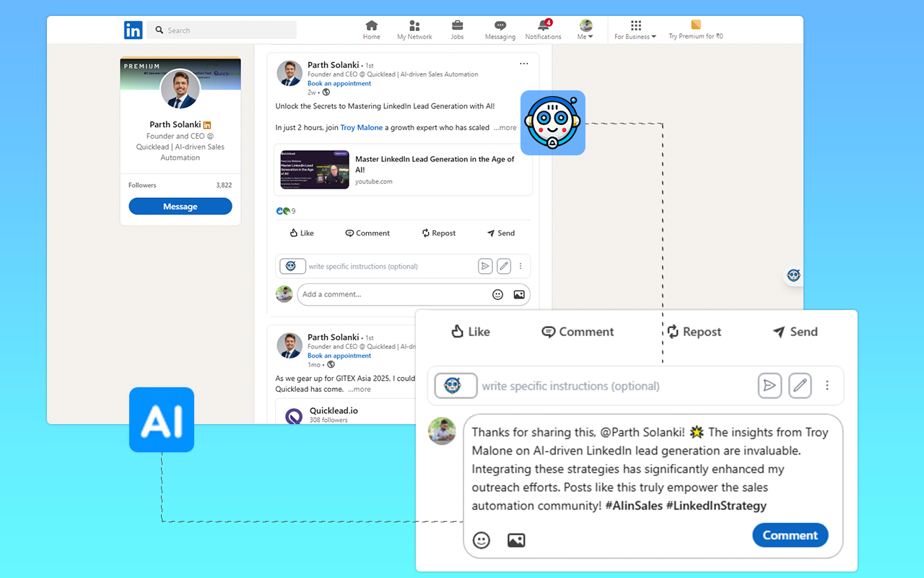Repost the first feed post
This screenshot has height=578, width=924.
pos(439,233)
